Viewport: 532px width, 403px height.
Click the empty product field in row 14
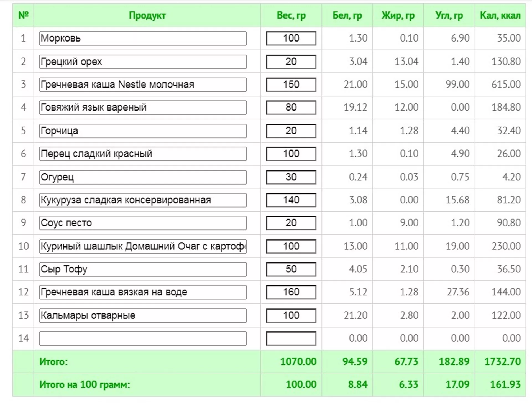coord(143,338)
